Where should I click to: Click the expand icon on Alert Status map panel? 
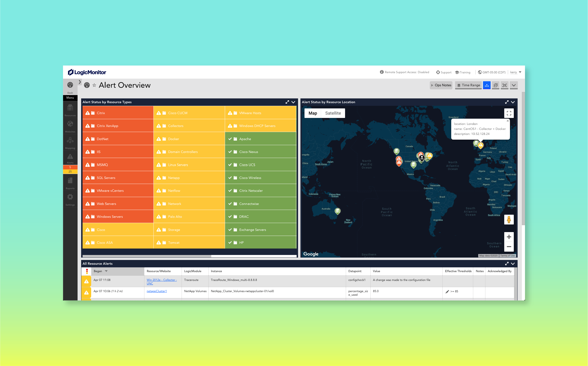tap(506, 102)
